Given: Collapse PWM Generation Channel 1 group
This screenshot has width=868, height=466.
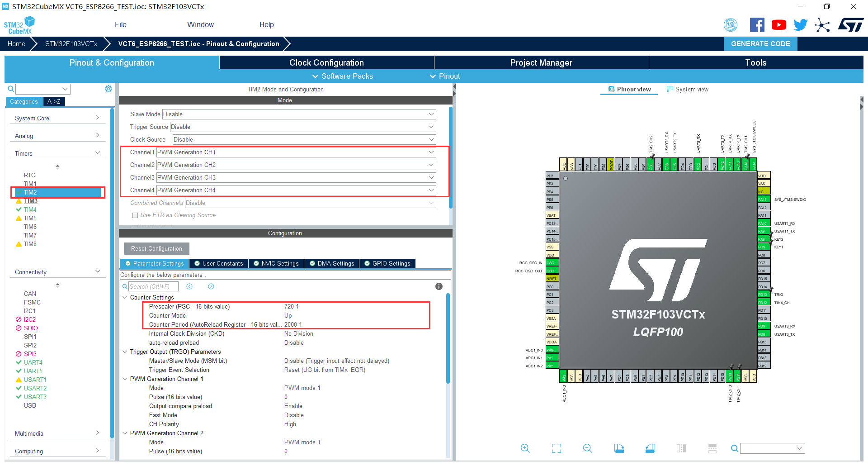Looking at the screenshot, I should pos(125,379).
